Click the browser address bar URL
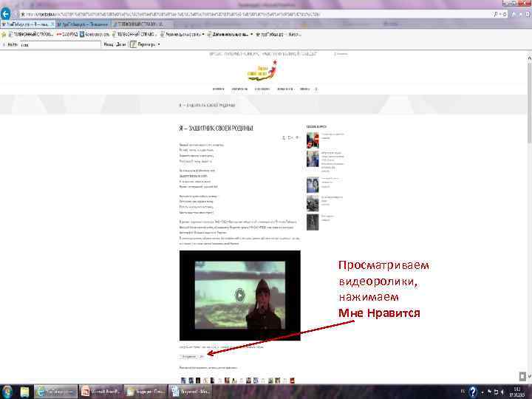532x399 pixels. [x=172, y=14]
